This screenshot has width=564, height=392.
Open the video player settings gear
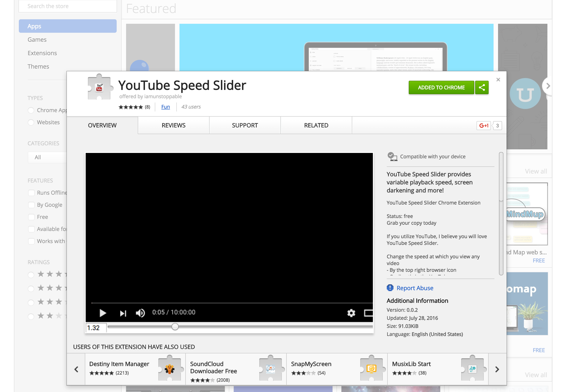click(351, 313)
